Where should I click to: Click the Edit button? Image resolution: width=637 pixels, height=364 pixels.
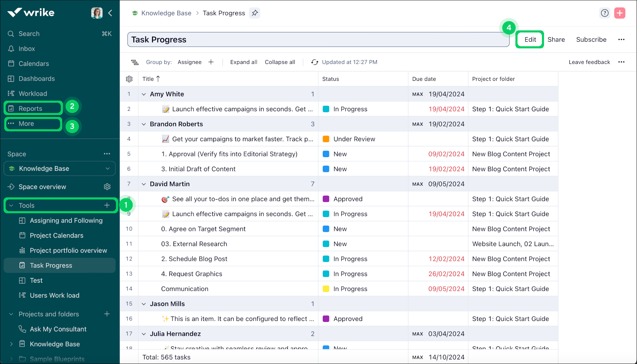(530, 40)
